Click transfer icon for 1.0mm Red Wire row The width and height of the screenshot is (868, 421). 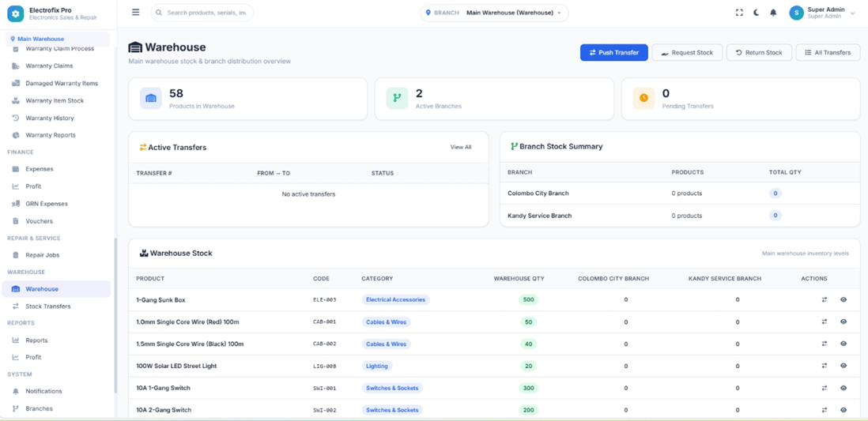pyautogui.click(x=825, y=321)
